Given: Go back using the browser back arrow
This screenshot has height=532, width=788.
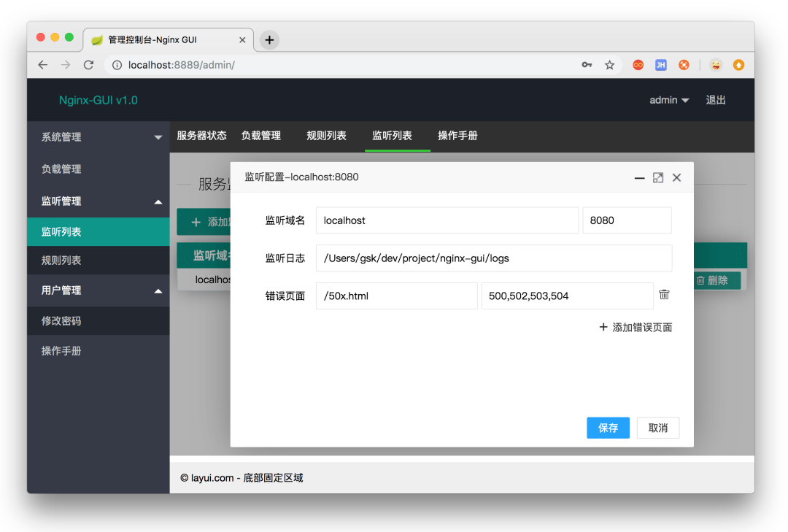Looking at the screenshot, I should 42,64.
